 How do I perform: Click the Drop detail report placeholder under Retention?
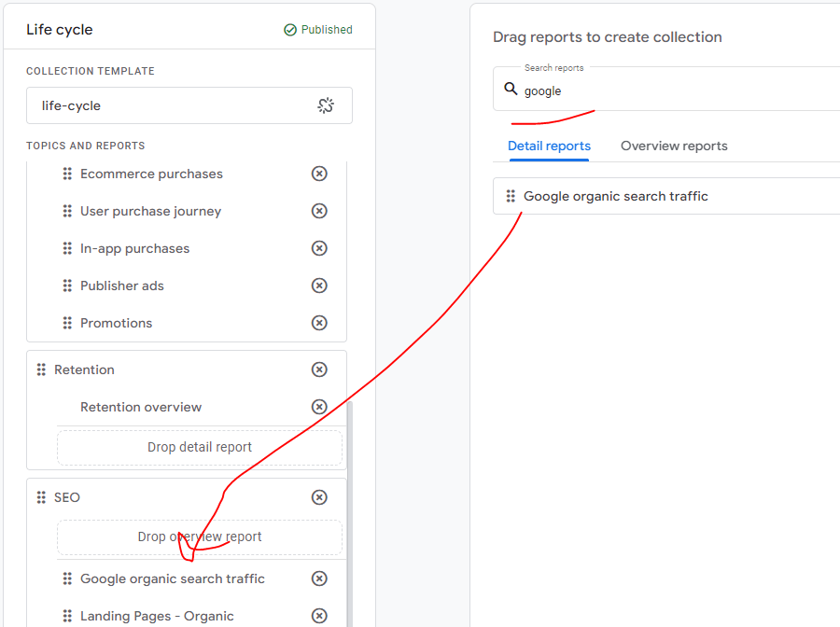click(200, 447)
